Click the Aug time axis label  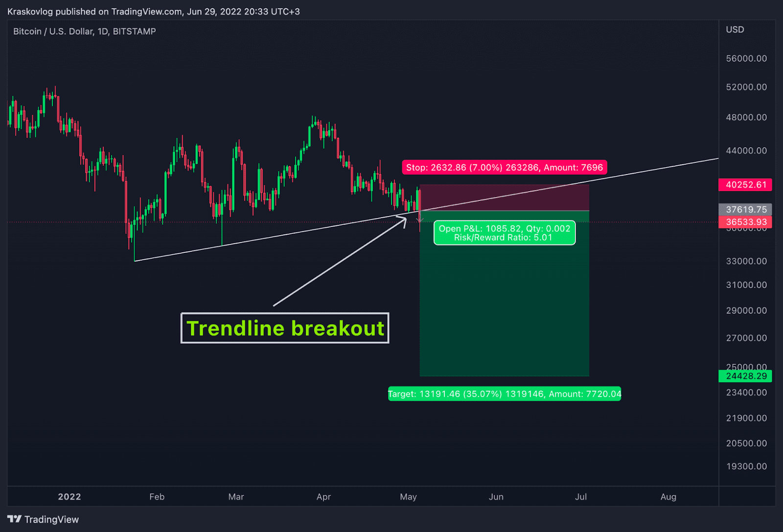point(668,497)
